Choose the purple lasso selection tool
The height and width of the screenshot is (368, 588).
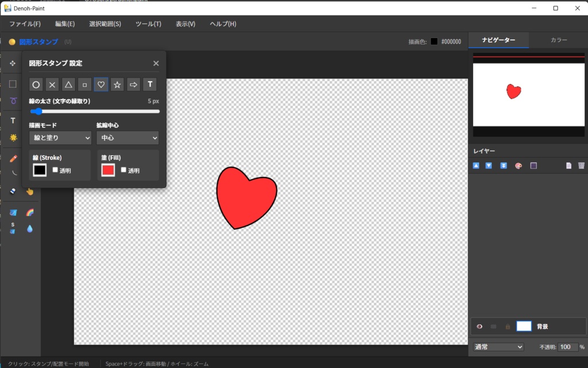14,101
